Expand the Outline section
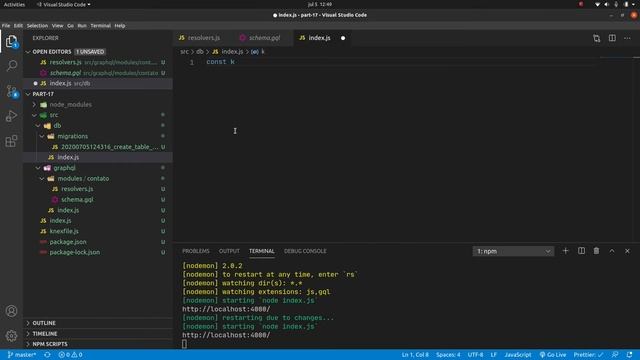The height and width of the screenshot is (360, 640). pos(44,323)
